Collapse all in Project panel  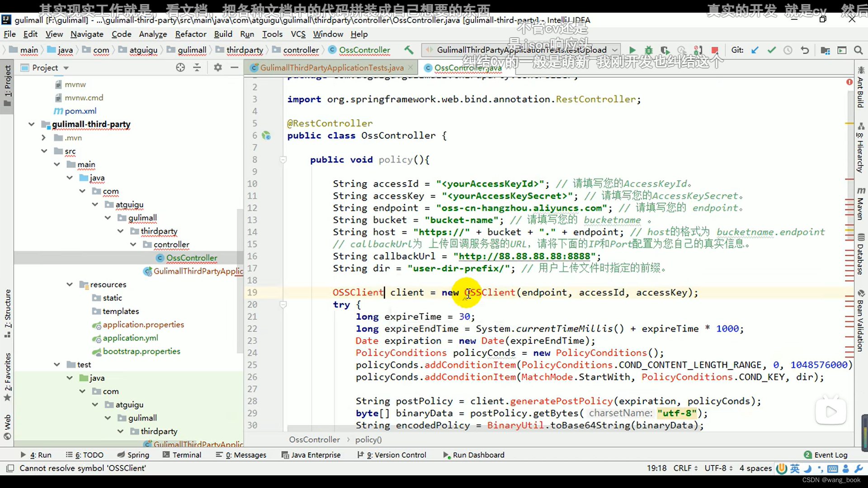click(x=197, y=67)
